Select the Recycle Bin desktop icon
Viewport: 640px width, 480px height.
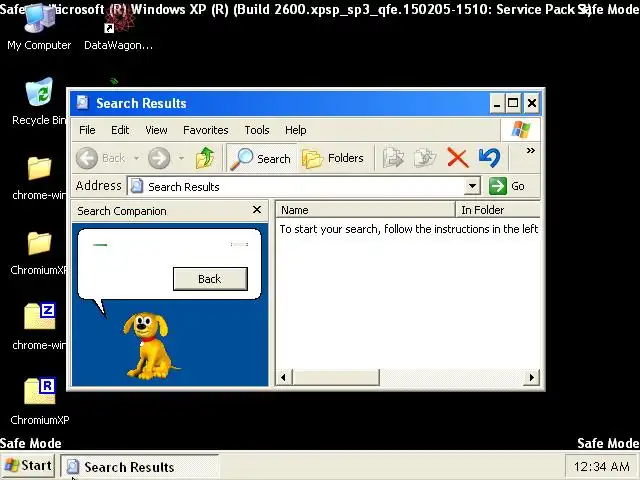tap(39, 101)
